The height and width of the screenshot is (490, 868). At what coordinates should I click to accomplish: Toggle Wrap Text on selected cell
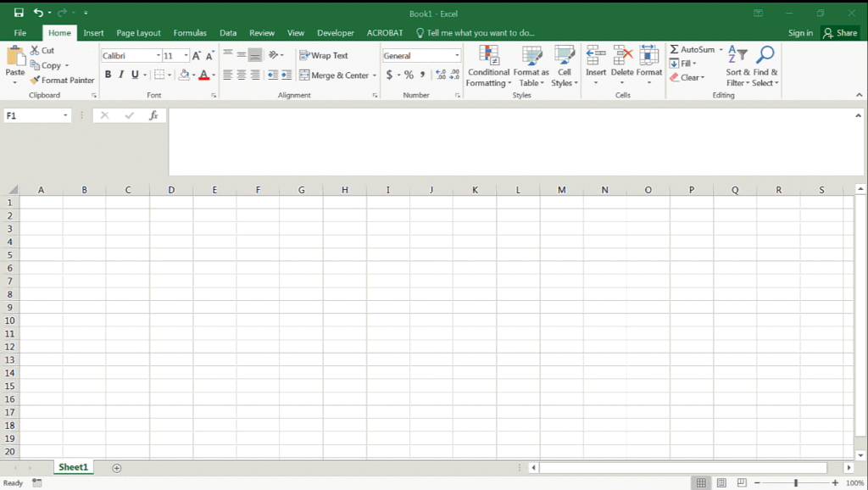pos(324,56)
